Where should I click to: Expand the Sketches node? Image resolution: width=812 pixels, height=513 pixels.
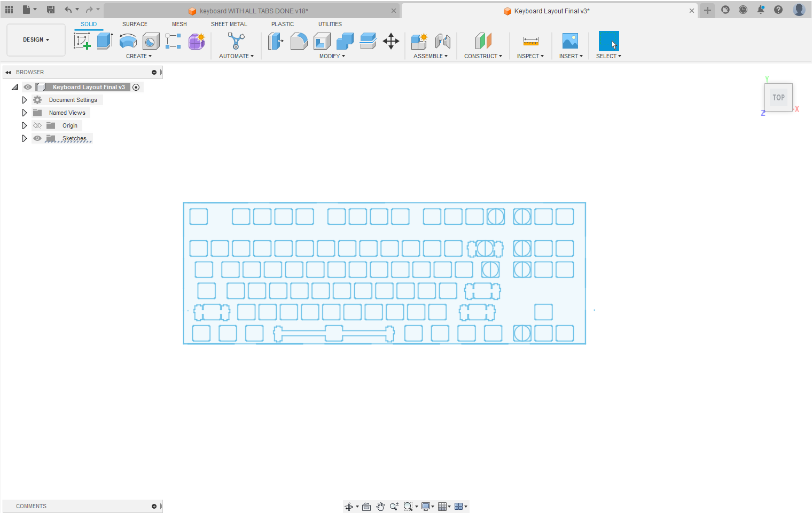(24, 138)
